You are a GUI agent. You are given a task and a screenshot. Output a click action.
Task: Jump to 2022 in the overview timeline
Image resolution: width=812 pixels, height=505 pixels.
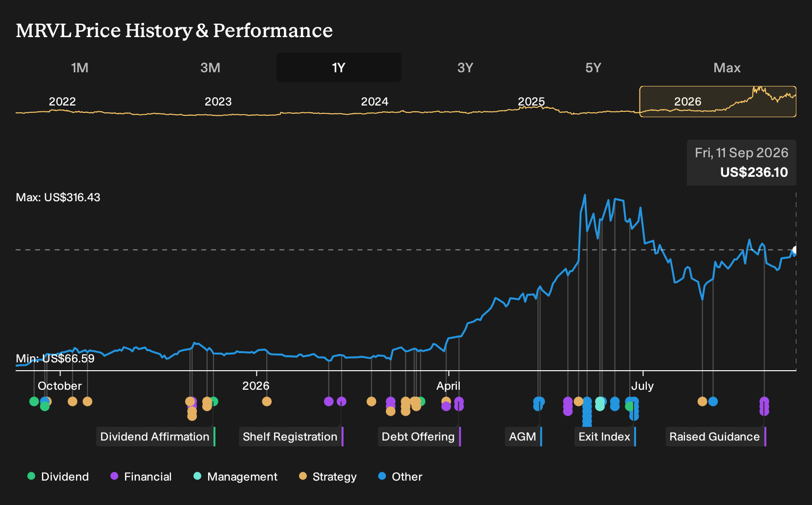tap(63, 102)
